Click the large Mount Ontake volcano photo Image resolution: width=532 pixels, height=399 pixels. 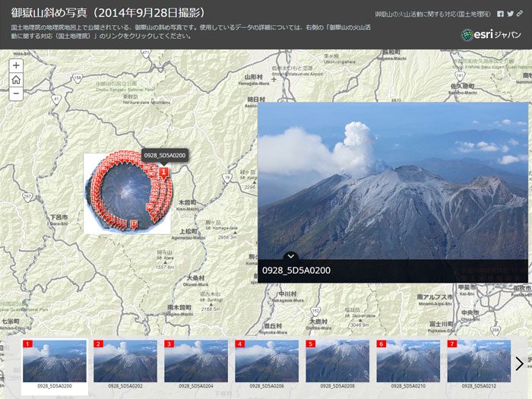(x=392, y=182)
